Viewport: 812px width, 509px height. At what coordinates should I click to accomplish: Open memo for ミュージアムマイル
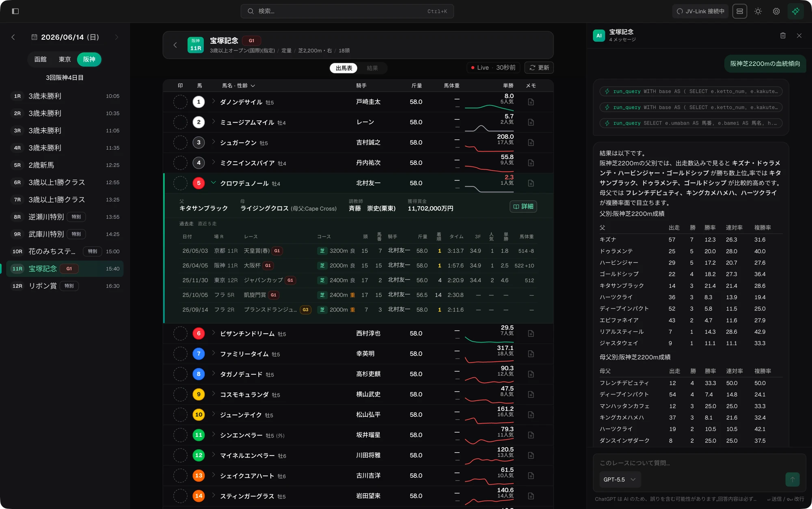point(531,122)
